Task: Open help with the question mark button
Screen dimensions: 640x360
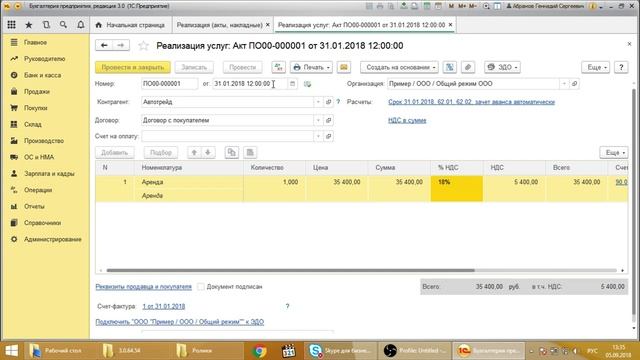Action: tap(621, 67)
